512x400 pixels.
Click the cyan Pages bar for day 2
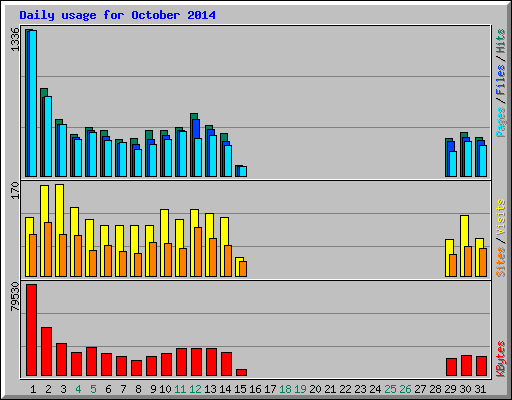48,137
